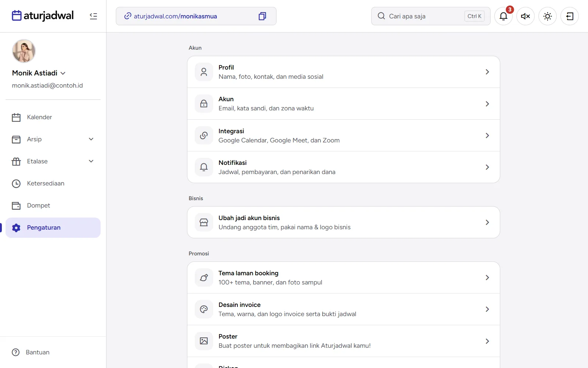
Task: Click 'Buat poster untuk membagikan link' description
Action: (x=294, y=346)
